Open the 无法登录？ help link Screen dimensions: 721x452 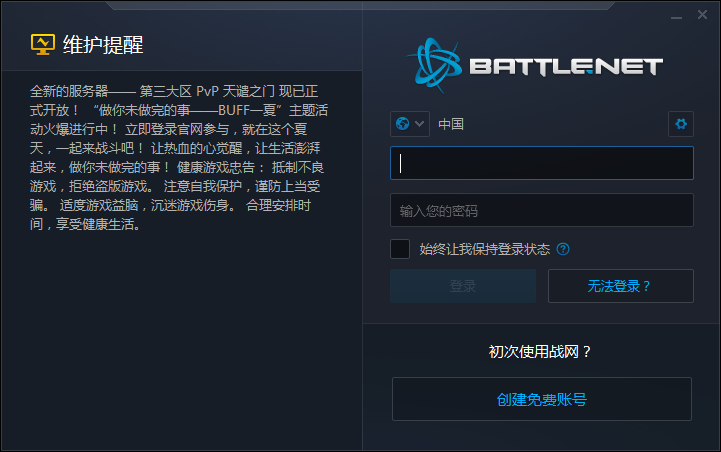(620, 286)
